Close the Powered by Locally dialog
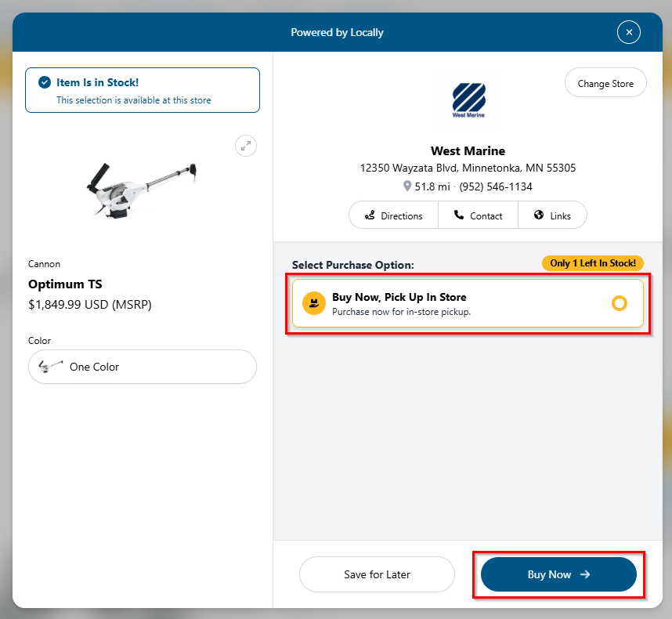672x619 pixels. [629, 32]
